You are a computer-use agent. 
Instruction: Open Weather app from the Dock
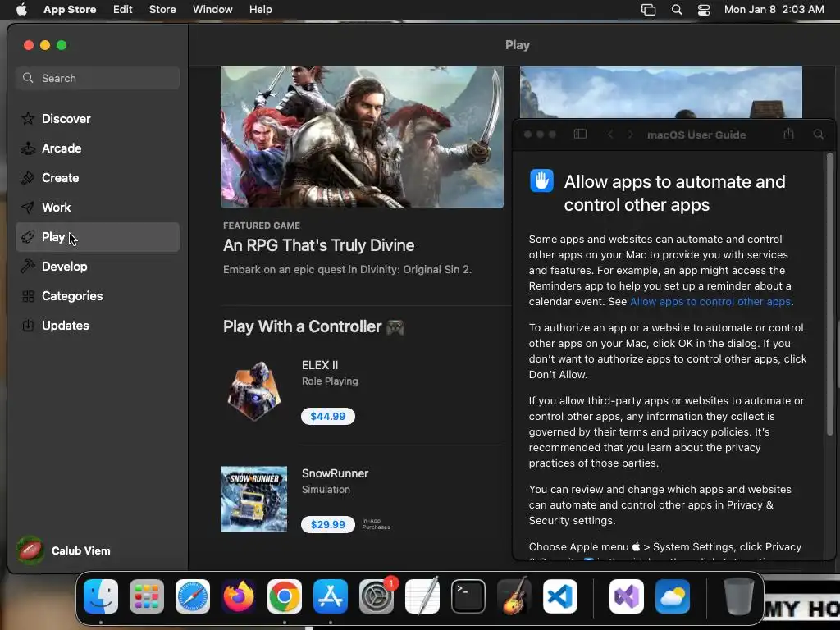673,596
